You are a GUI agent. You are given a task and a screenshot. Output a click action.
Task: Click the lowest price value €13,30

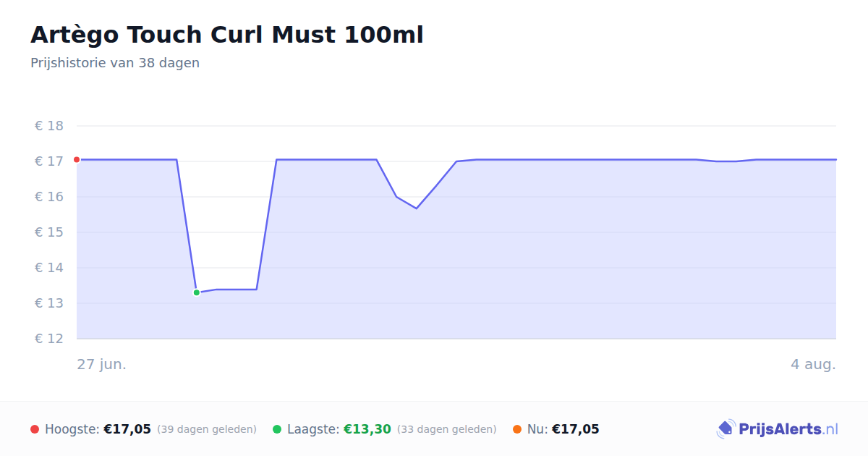(367, 429)
